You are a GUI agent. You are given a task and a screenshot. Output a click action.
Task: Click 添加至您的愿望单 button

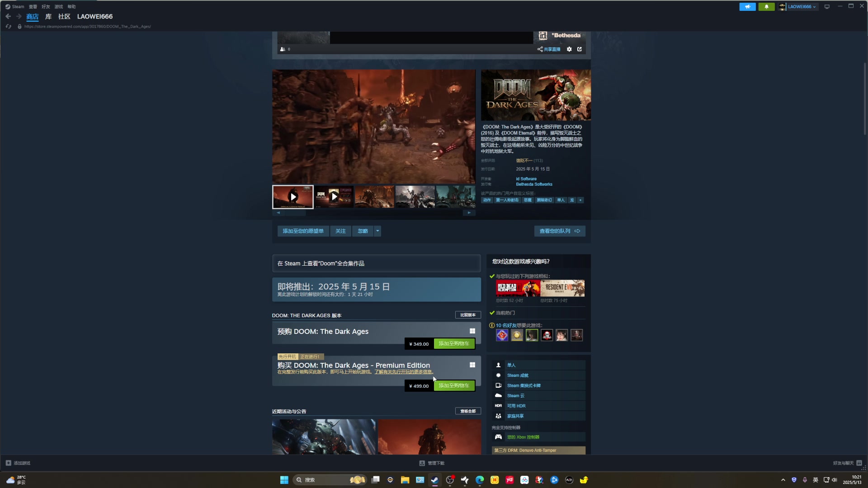(303, 231)
